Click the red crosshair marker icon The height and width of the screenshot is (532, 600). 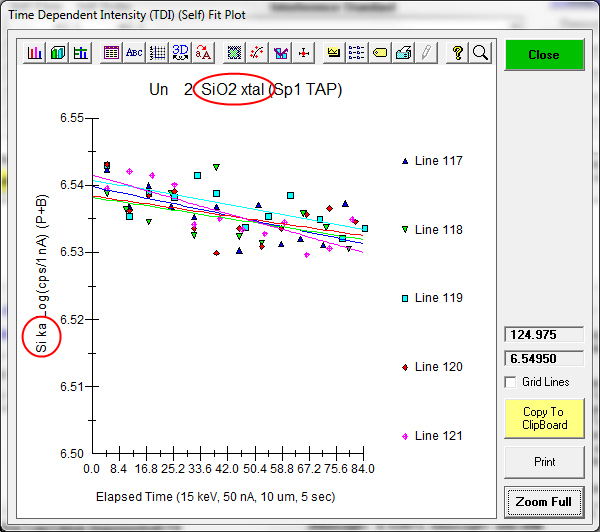click(304, 53)
